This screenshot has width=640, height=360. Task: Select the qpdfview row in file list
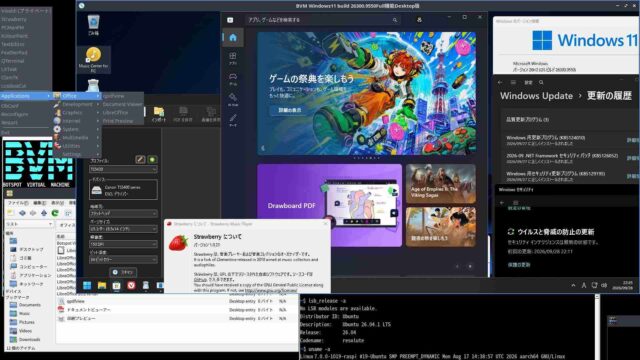pyautogui.click(x=176, y=301)
